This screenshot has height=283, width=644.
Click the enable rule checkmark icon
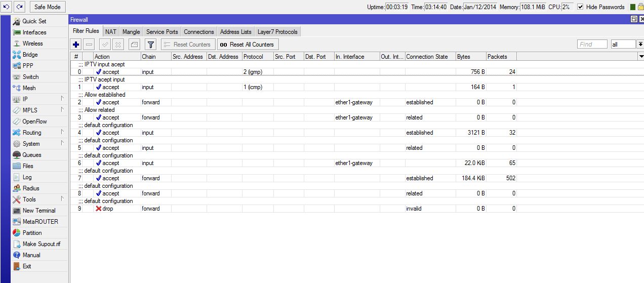105,45
